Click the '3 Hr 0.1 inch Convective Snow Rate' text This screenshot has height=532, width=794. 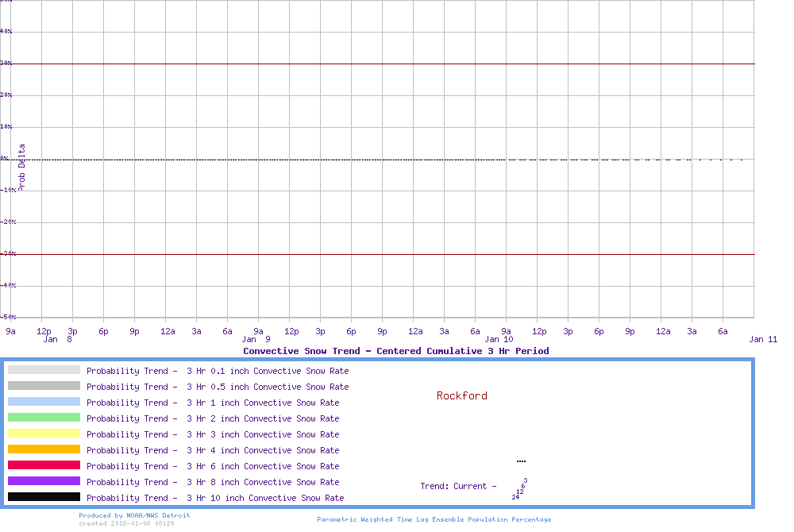tap(268, 371)
